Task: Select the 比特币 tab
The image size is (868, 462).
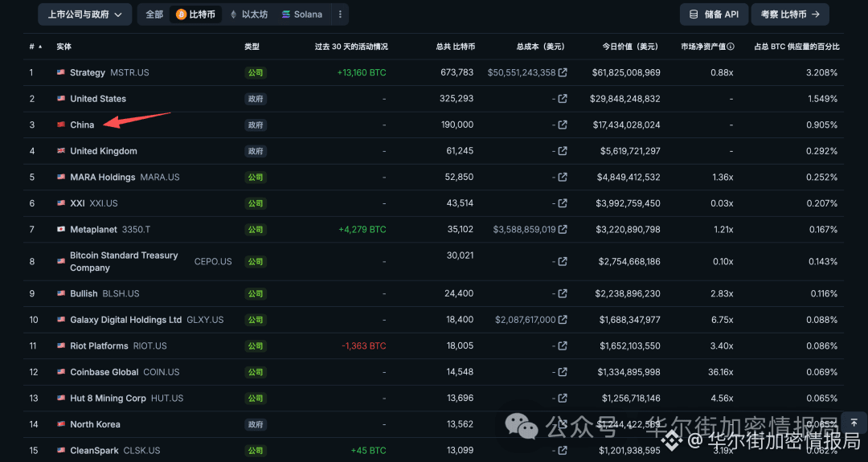Action: tap(195, 14)
